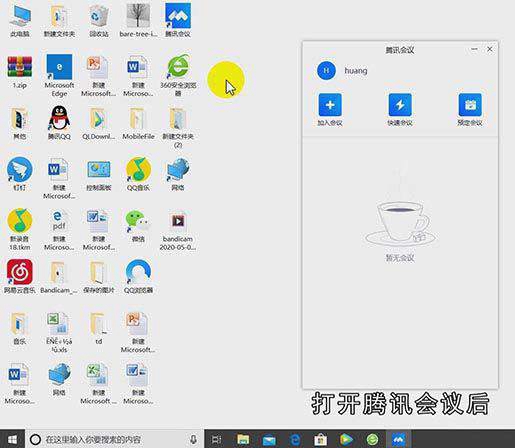Click the 加入会议 plus icon
The height and width of the screenshot is (448, 515).
pos(330,105)
